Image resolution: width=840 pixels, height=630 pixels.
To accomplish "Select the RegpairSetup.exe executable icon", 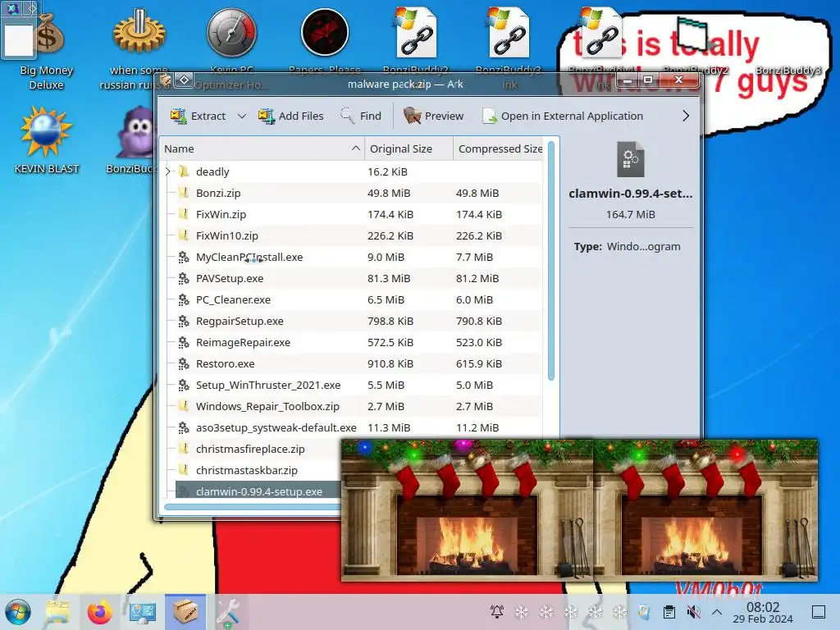I will point(184,321).
